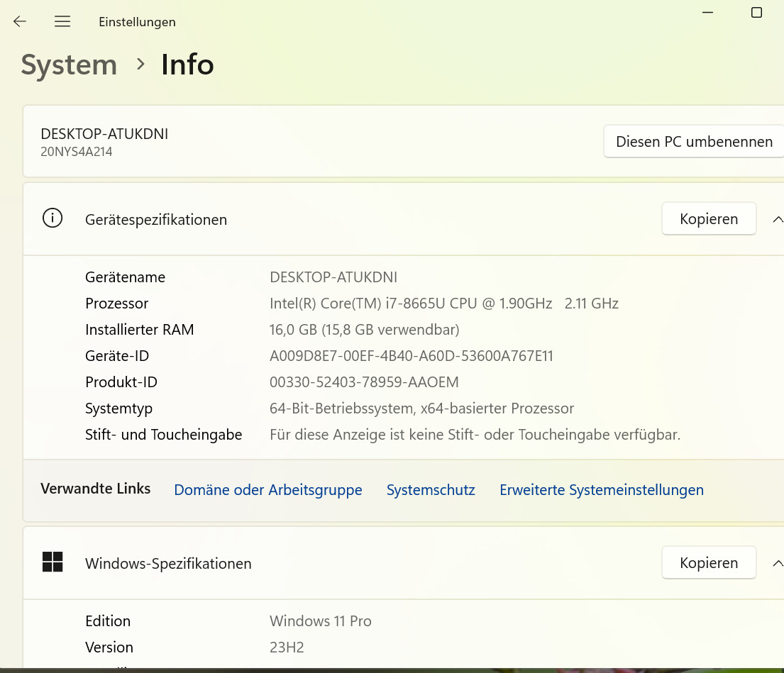784x673 pixels.
Task: Click the Gerätename label
Action: tap(125, 277)
